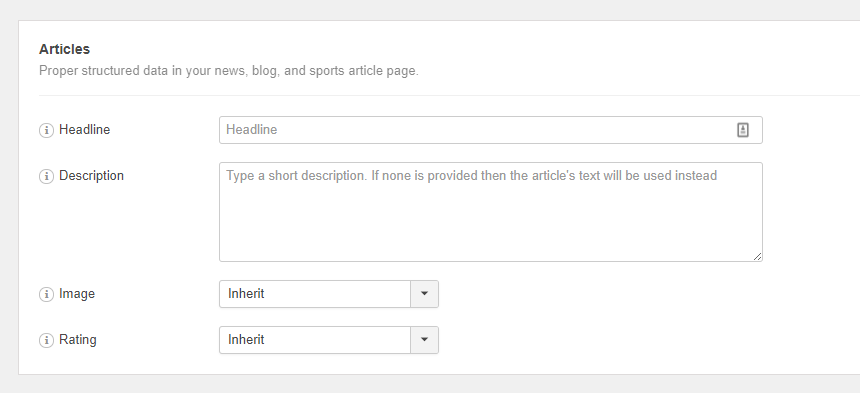Expand the Rating dropdown arrow
This screenshot has height=393, width=860.
click(x=424, y=340)
